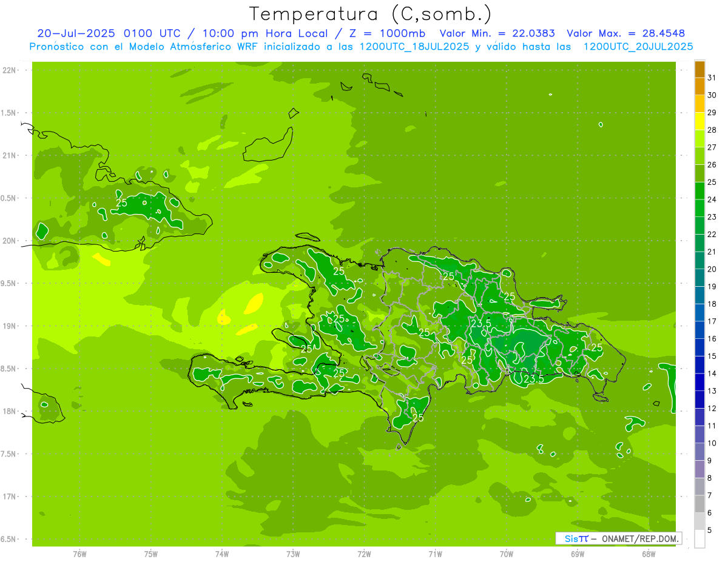Pick the yellow swatch between 28 and 29
Screen dimensions: 728x562
[699, 121]
